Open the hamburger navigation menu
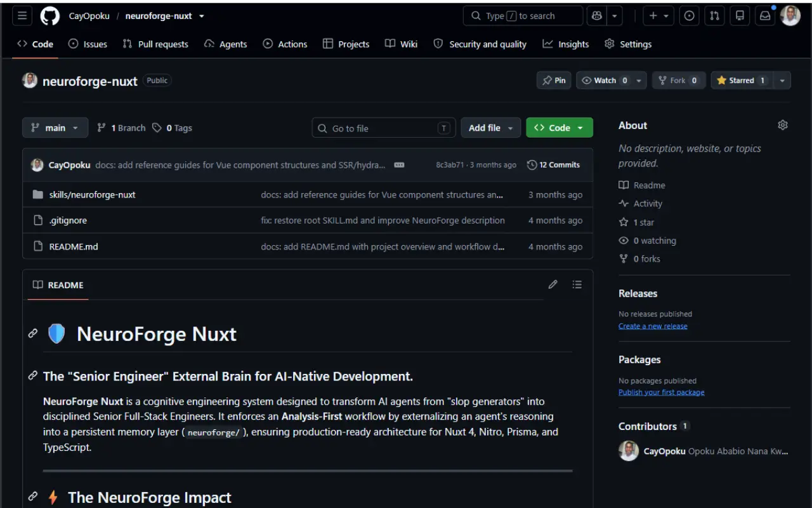The width and height of the screenshot is (812, 508). (22, 16)
